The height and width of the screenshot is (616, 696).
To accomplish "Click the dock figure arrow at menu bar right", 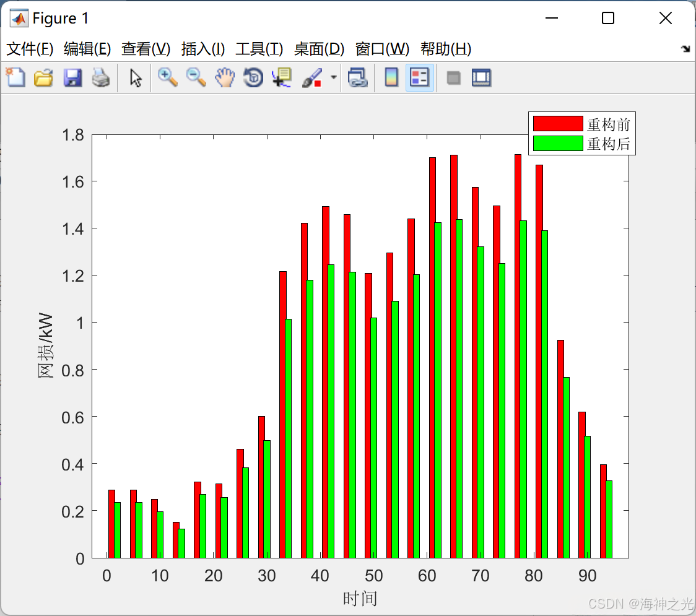I will point(686,48).
